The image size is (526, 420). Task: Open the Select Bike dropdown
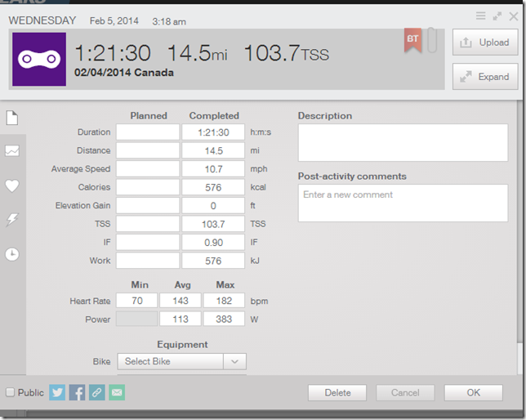[x=181, y=362]
